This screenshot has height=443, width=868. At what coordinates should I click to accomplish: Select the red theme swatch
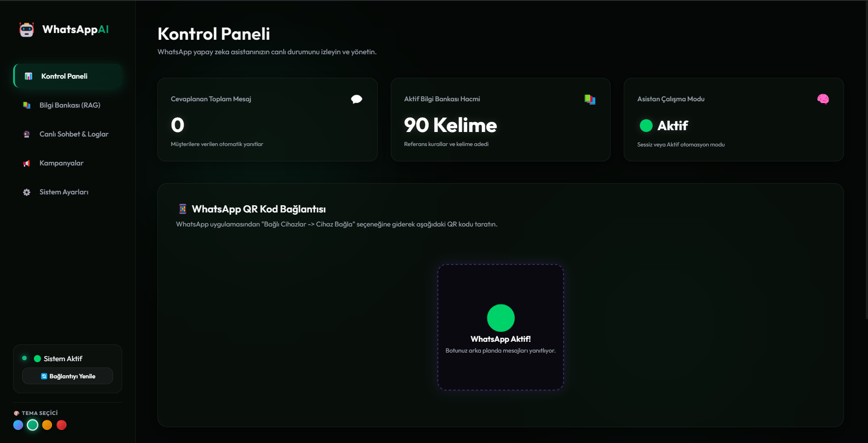[x=62, y=425]
